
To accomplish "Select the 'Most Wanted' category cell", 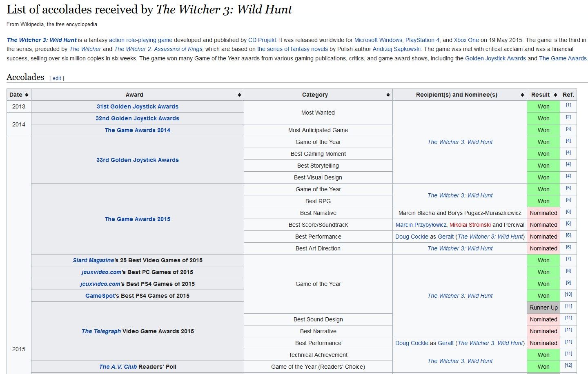I will pyautogui.click(x=318, y=113).
